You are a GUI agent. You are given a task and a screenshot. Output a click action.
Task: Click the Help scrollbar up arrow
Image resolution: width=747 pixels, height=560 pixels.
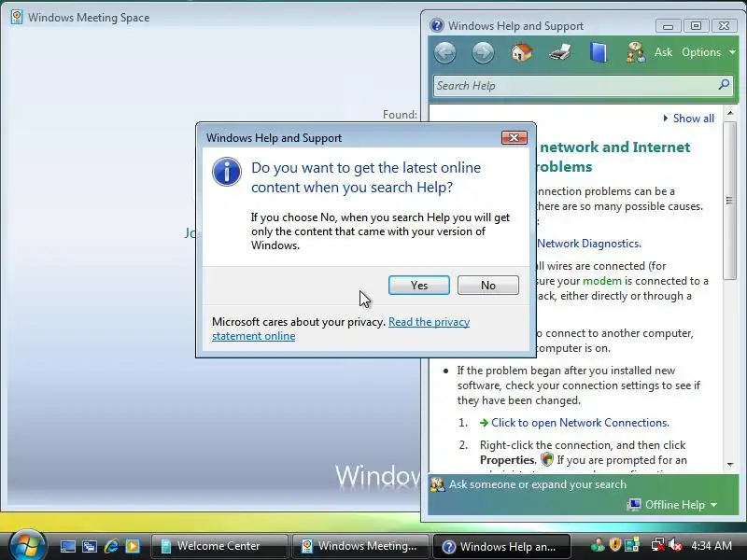[x=730, y=114]
